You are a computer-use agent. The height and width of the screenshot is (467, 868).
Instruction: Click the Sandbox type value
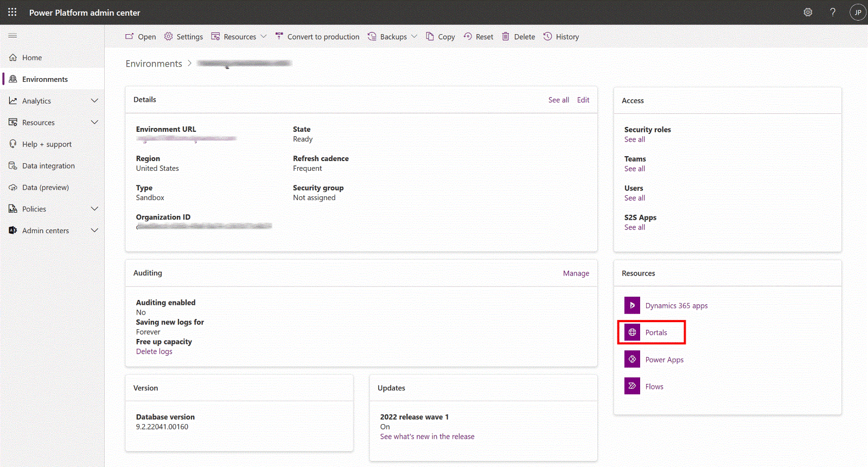coord(150,198)
